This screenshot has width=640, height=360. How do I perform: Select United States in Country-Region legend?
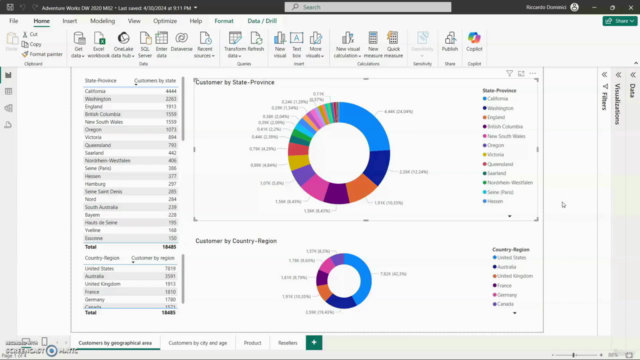tap(509, 258)
